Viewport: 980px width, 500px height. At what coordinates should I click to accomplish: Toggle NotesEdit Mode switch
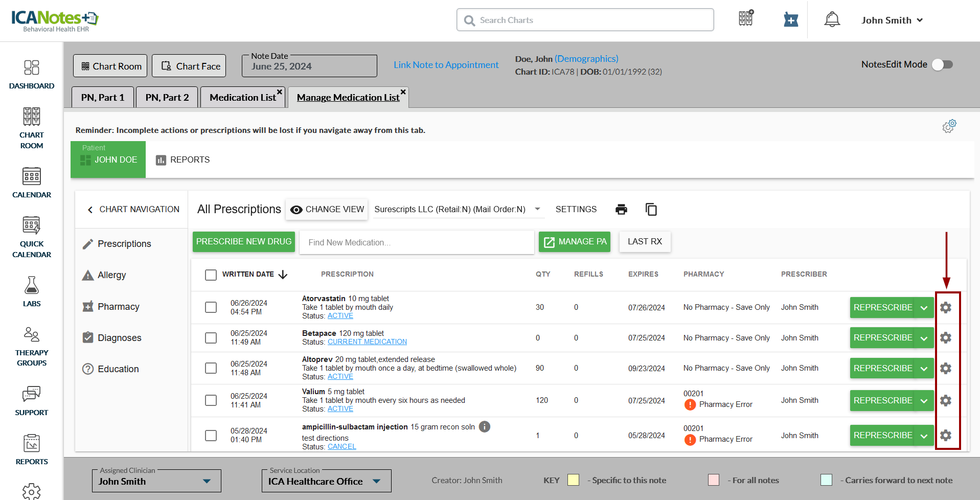coord(942,64)
